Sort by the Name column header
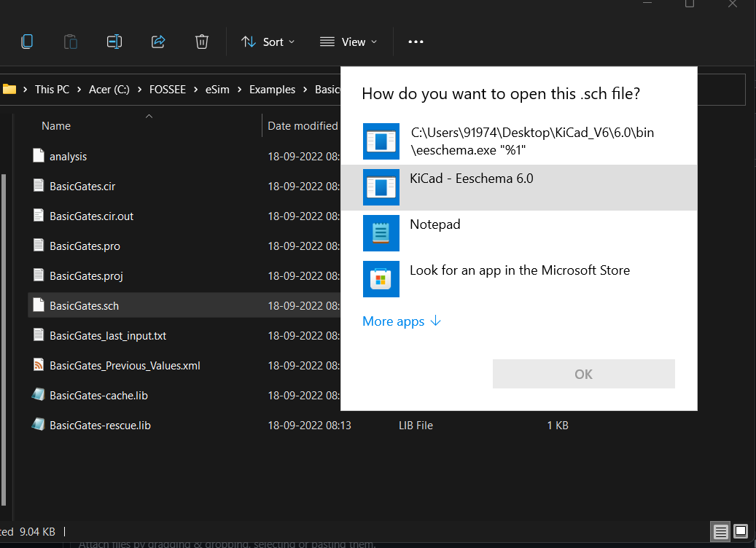This screenshot has width=756, height=548. tap(56, 126)
